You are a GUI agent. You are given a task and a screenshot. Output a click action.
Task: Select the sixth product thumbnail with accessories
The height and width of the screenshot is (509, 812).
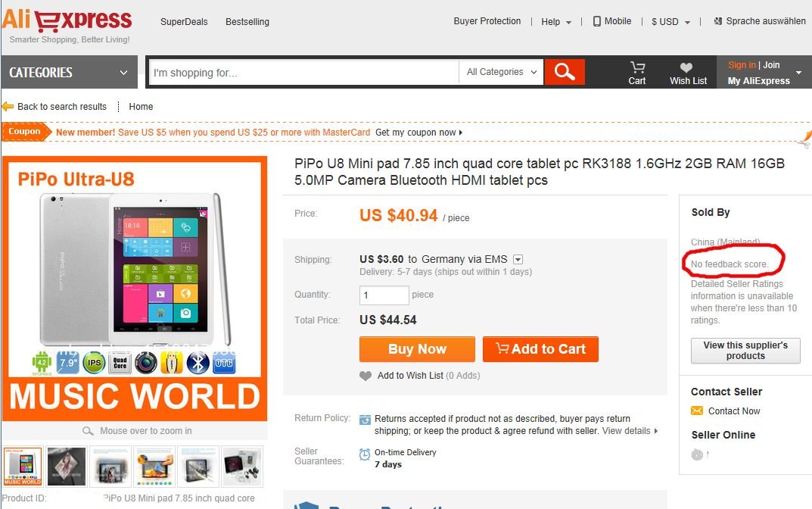(242, 466)
